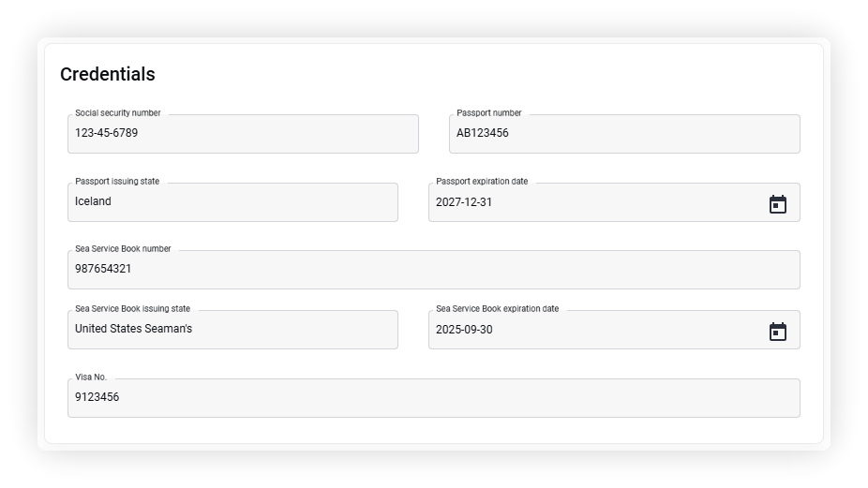Click the 'Sea Service Book issuing state' label
Viewport: 868px width, 488px height.
click(132, 309)
